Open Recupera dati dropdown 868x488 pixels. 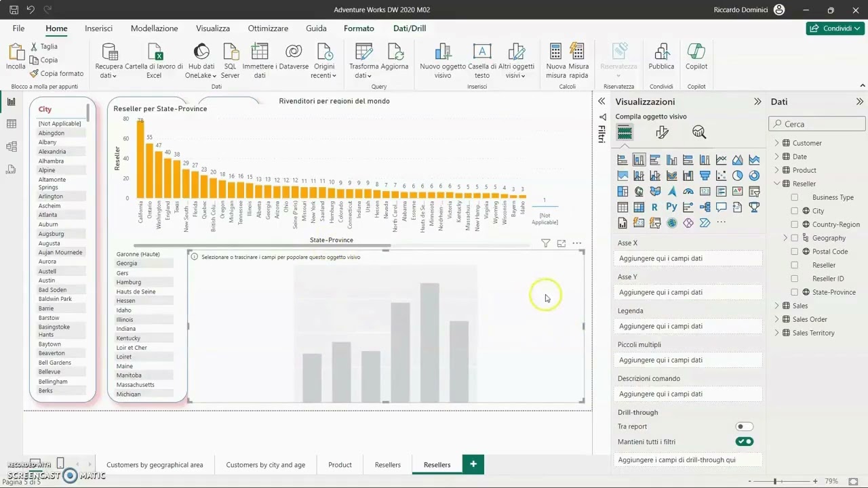click(108, 62)
